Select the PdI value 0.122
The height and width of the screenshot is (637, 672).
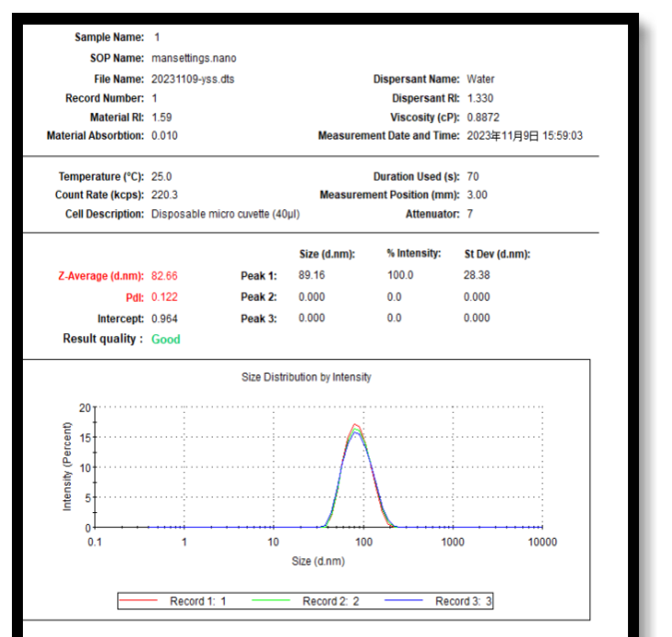164,296
